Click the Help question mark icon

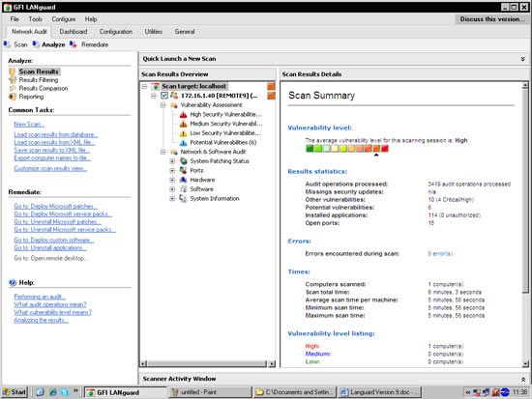13,282
